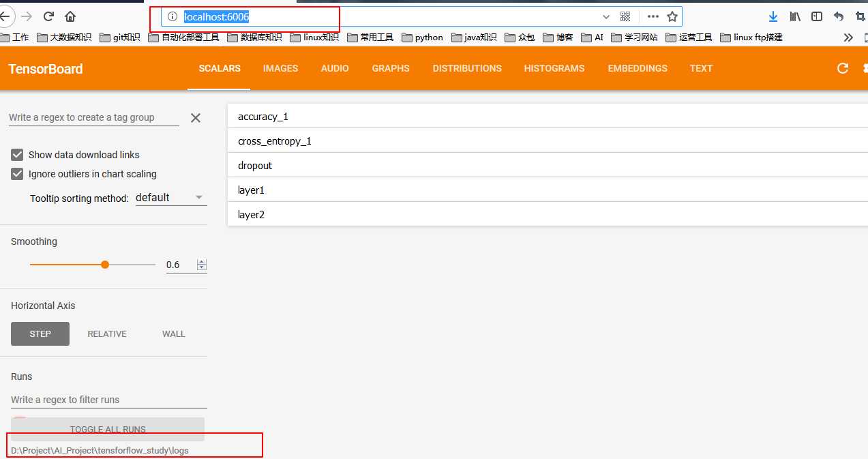Image resolution: width=868 pixels, height=459 pixels.
Task: Click TOGGLE ALL RUNS button
Action: point(108,429)
